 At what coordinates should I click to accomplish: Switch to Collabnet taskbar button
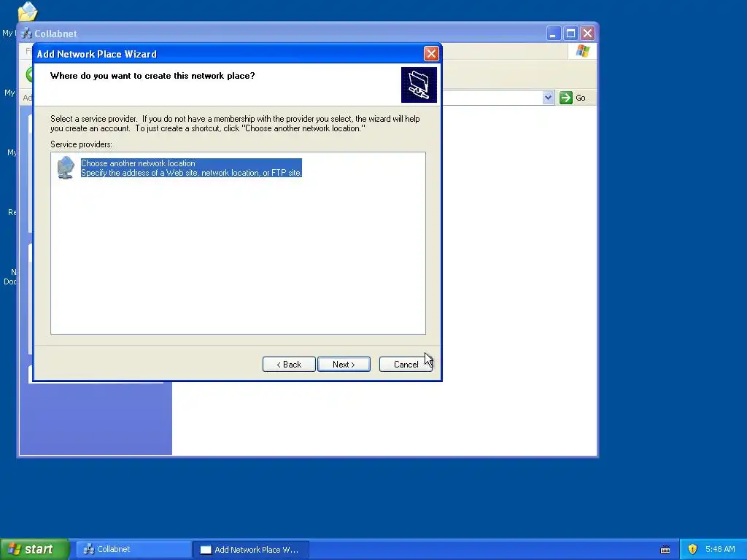133,549
